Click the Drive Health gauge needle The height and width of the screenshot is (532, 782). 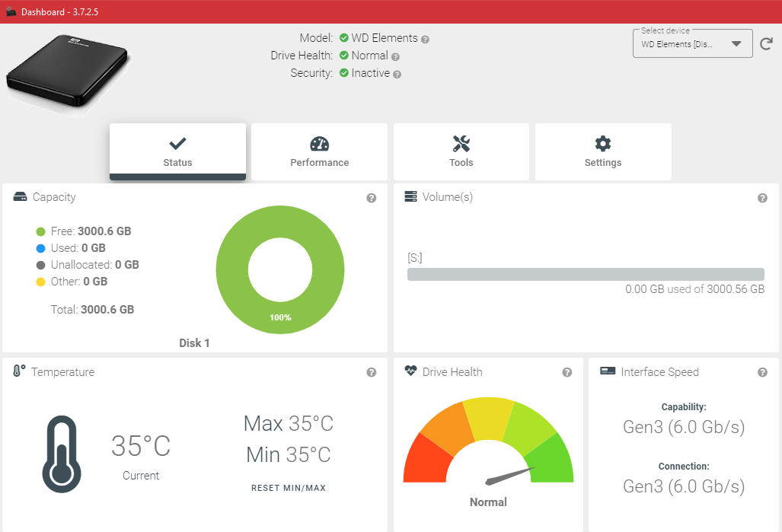click(x=509, y=476)
